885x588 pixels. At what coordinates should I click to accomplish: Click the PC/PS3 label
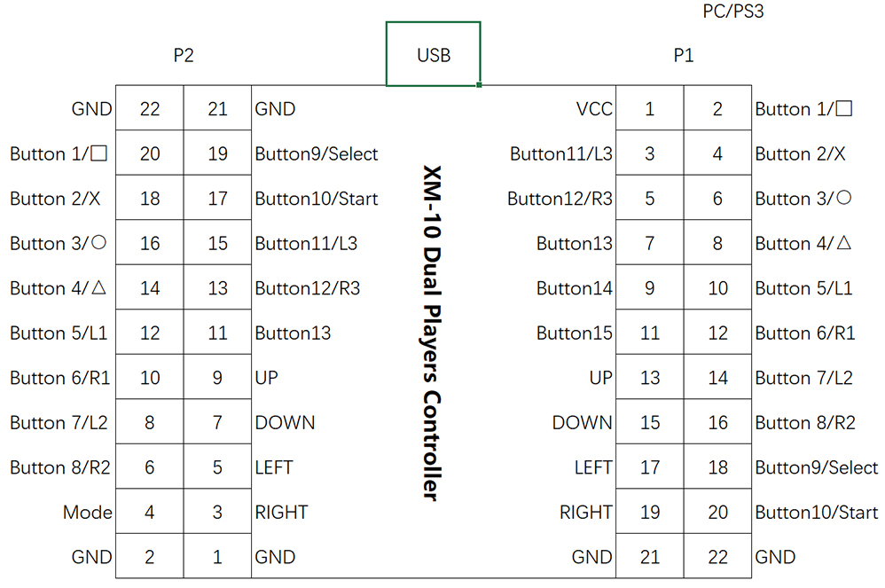click(732, 13)
